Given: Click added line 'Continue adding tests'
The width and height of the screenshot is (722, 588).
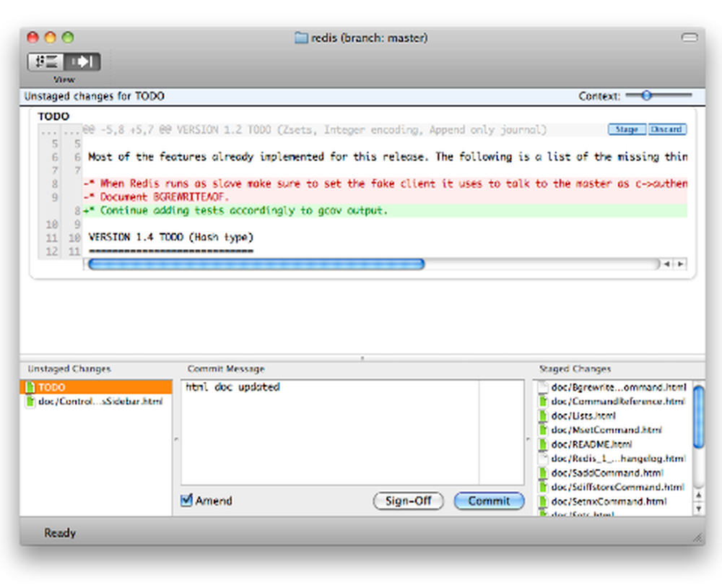Looking at the screenshot, I should point(385,210).
